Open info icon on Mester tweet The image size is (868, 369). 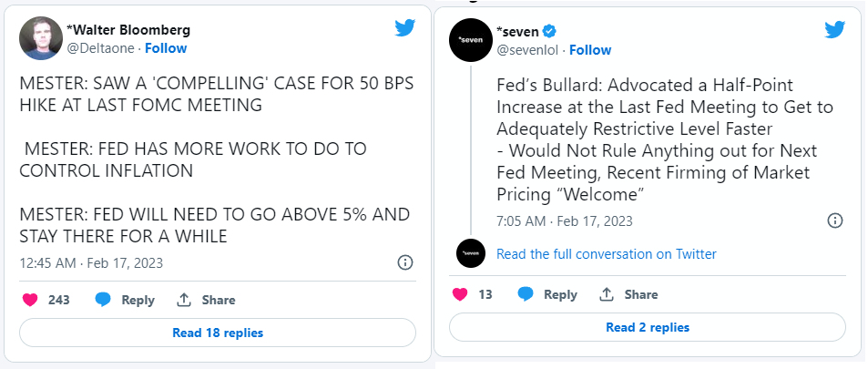pos(405,262)
